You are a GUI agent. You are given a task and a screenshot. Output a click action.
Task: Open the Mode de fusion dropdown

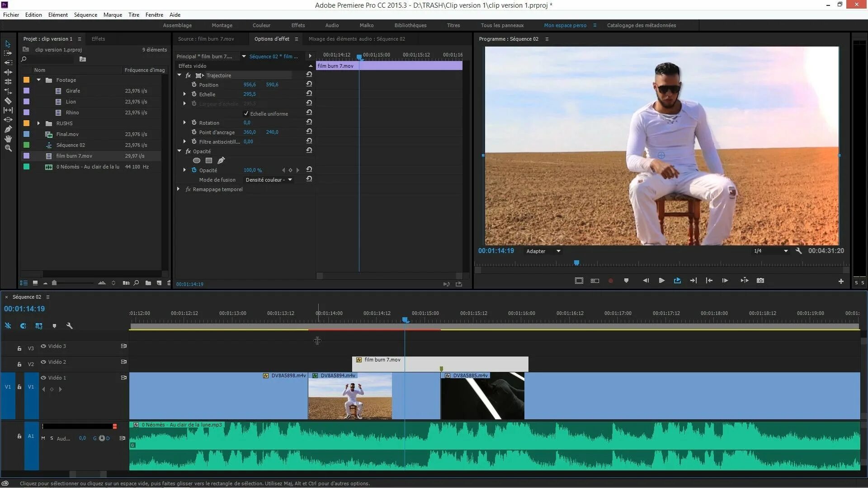pos(269,180)
